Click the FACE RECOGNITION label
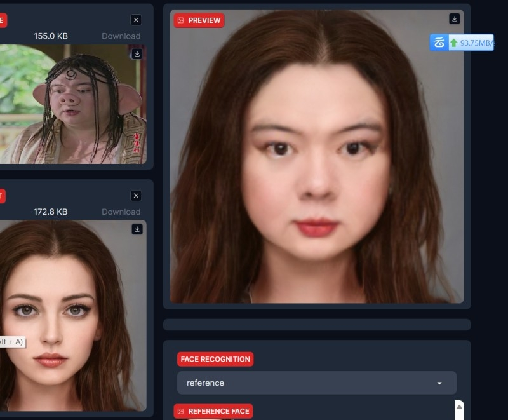 [x=215, y=359]
